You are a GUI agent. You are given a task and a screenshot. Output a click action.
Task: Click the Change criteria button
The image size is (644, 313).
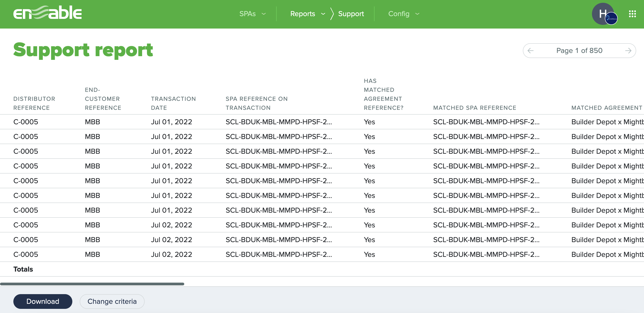(112, 301)
